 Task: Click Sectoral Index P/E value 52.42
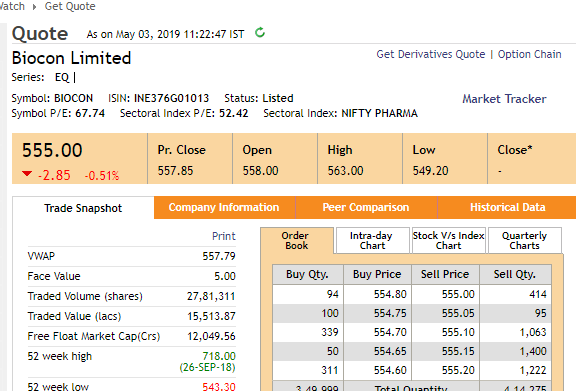tap(234, 113)
